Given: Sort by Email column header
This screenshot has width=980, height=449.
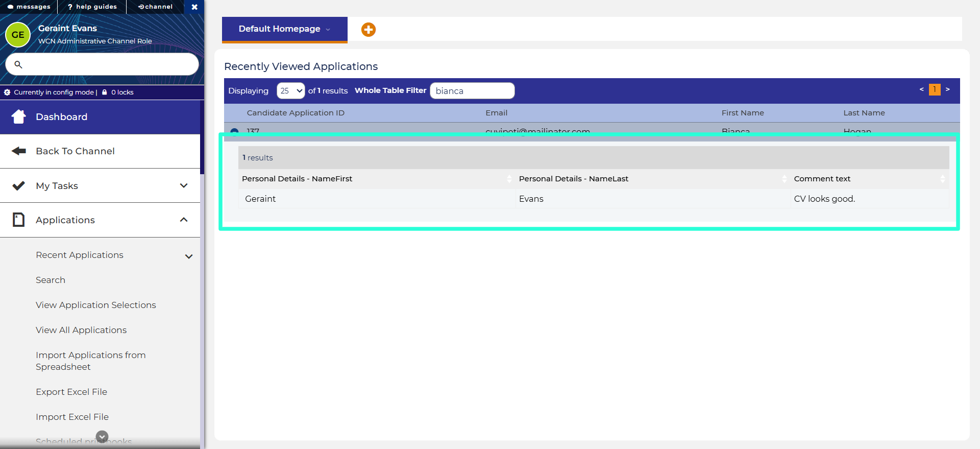Looking at the screenshot, I should (x=496, y=113).
